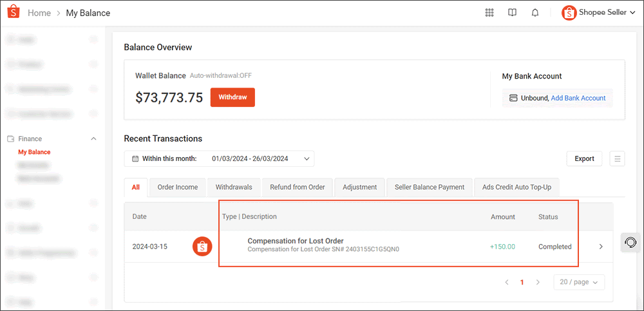Click the Balance Overview heading
The image size is (644, 311).
pos(158,47)
